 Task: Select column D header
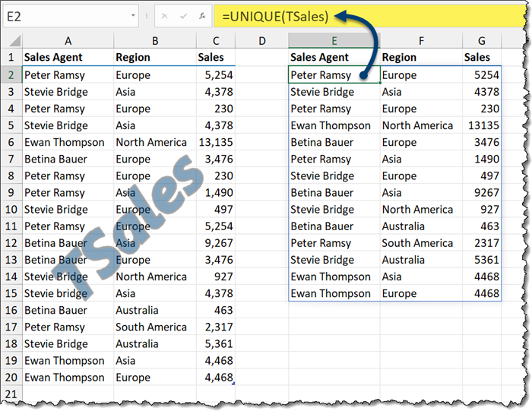(x=261, y=40)
